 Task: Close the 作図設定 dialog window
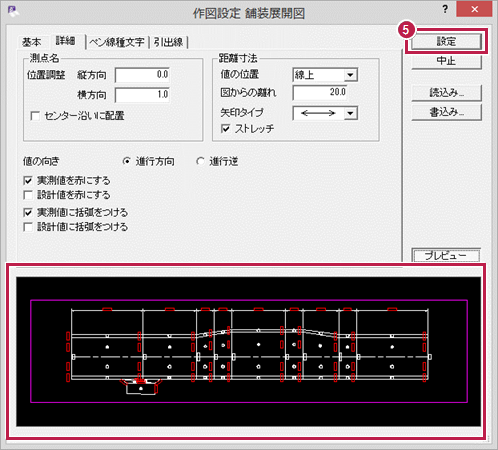point(474,9)
